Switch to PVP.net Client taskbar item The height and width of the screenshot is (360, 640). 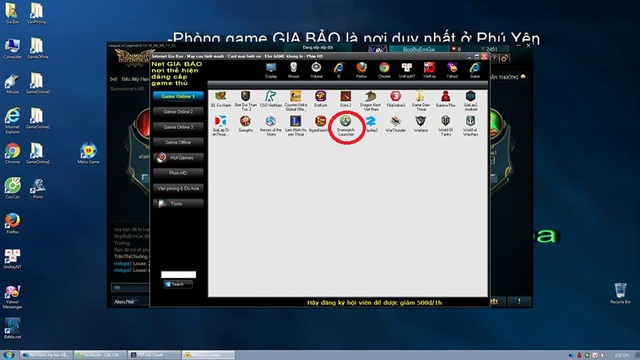154,355
